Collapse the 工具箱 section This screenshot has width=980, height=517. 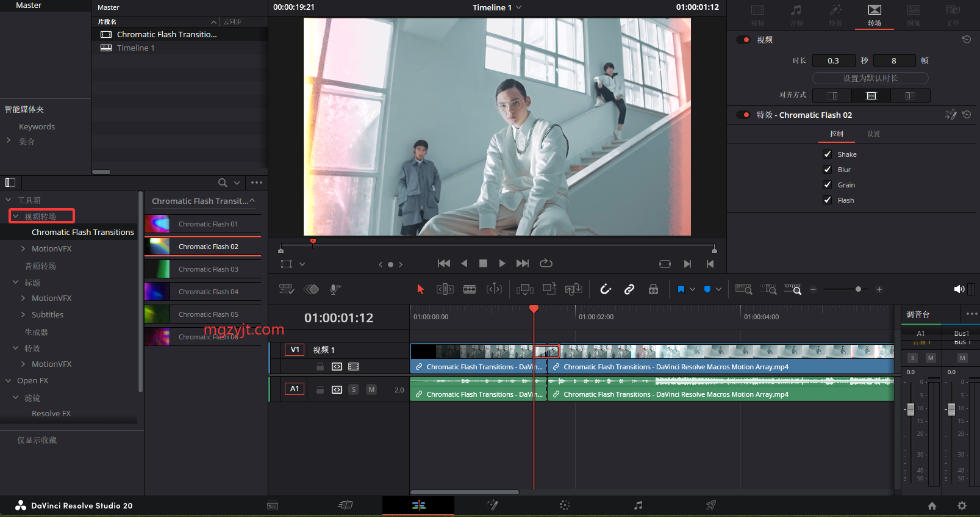pos(9,200)
